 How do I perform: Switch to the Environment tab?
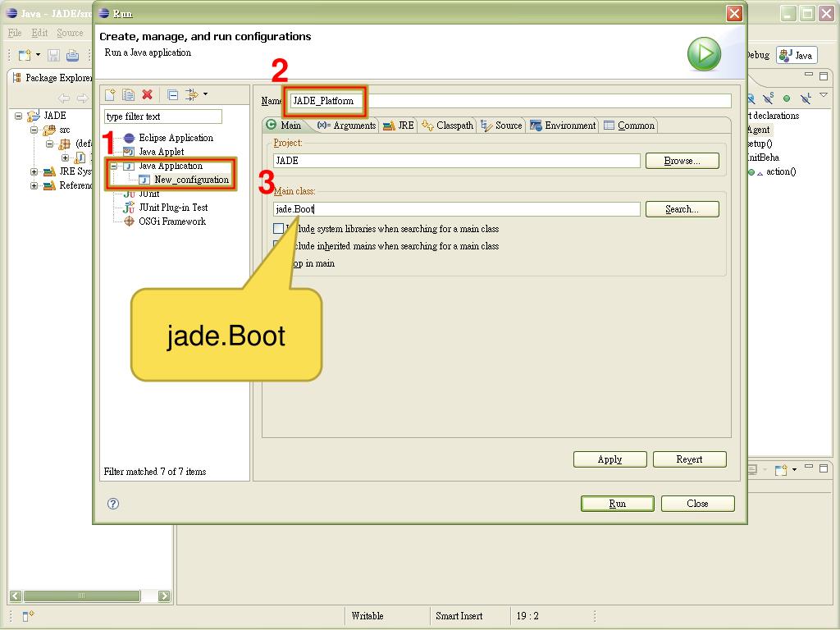(x=563, y=126)
